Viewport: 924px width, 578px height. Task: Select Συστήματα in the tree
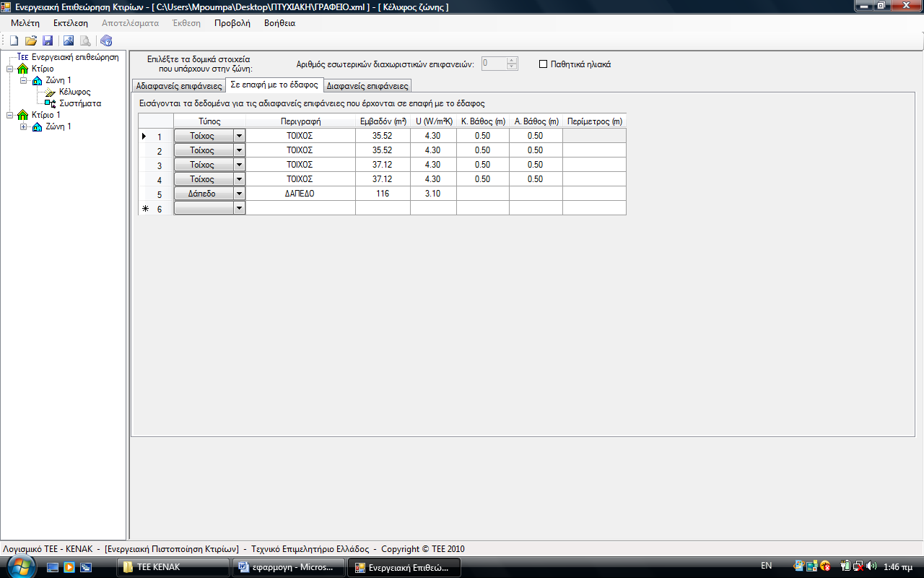click(80, 103)
